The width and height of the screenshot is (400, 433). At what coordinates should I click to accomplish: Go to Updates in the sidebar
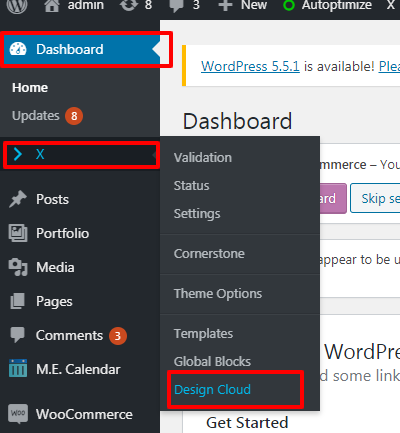36,116
